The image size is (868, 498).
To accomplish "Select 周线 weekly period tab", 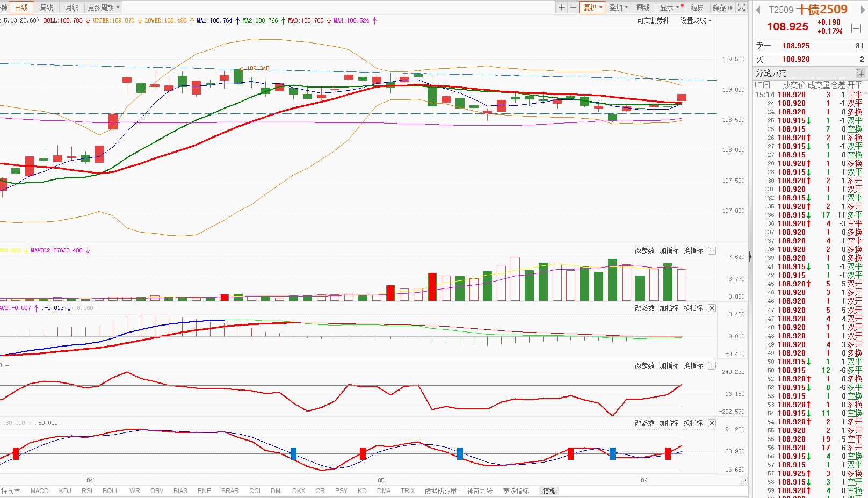I will pyautogui.click(x=47, y=8).
